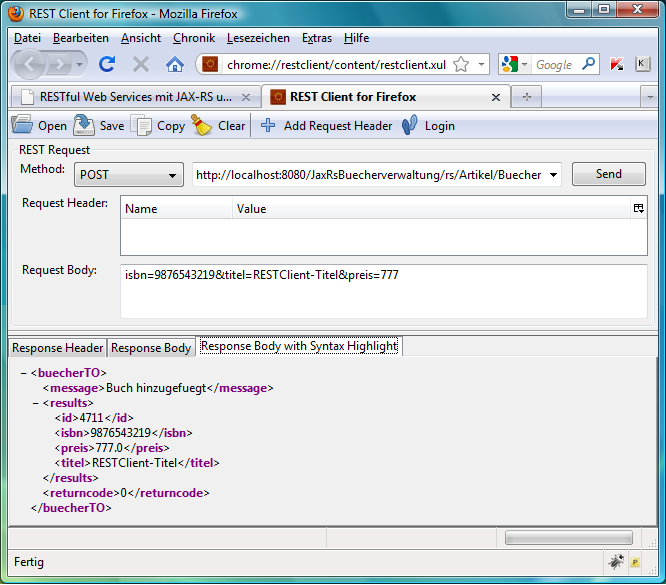Click the Buch hinzugefuegt message text
Screen dimensions: 666x585
156,388
